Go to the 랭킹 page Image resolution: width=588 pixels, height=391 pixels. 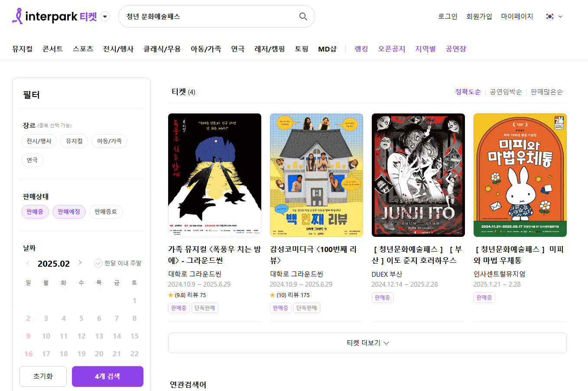pos(361,49)
